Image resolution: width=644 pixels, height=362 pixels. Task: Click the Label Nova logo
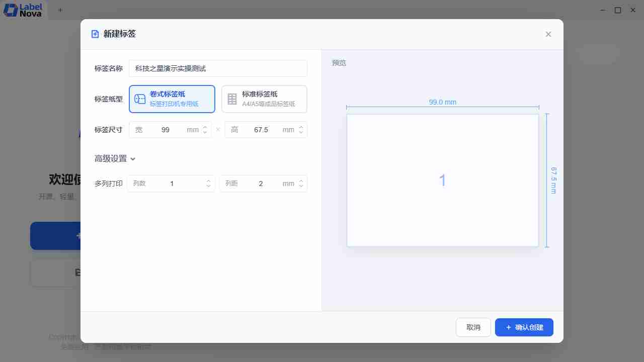coord(23,10)
